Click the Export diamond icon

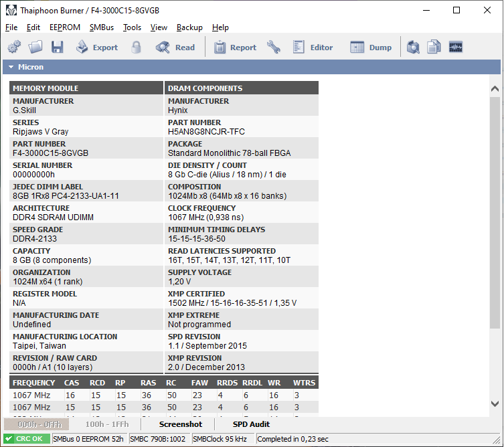click(x=82, y=47)
